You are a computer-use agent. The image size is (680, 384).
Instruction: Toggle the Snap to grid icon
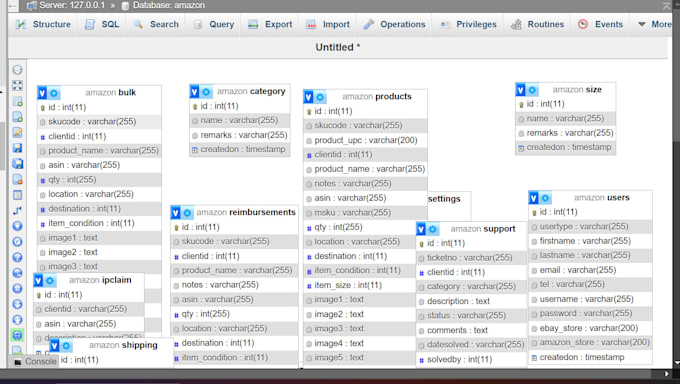pos(17,289)
